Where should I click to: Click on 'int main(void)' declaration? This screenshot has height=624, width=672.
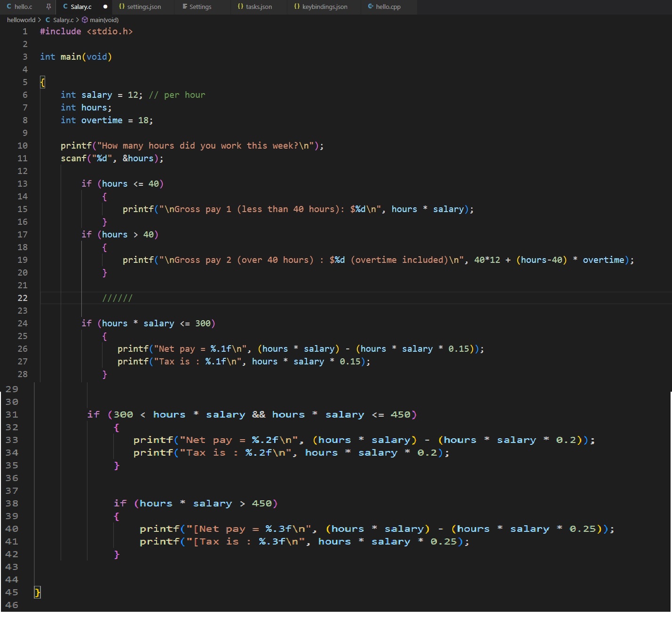point(76,57)
